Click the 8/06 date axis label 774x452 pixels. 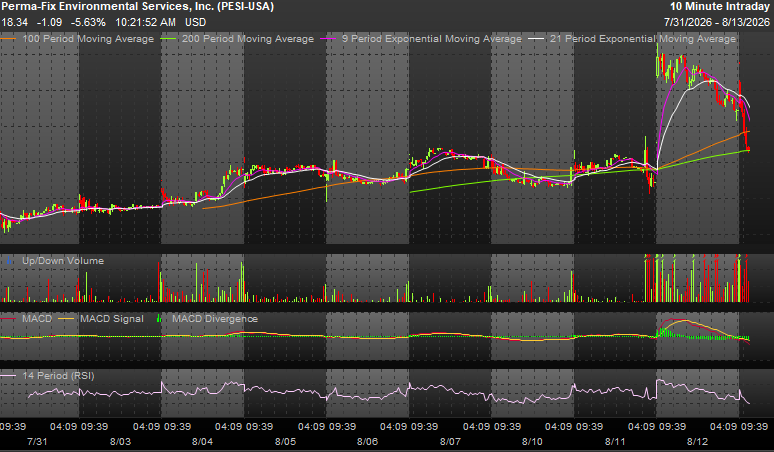(367, 441)
